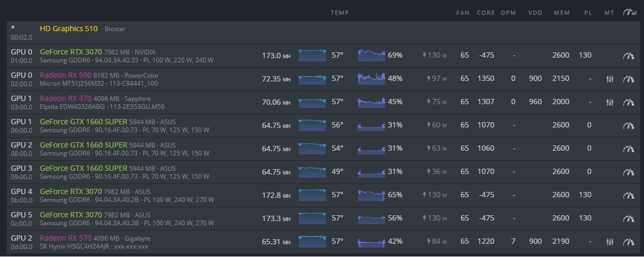This screenshot has height=257, width=644.
Task: Open overclock icon for Radeon RX 470 row
Action: click(x=628, y=102)
